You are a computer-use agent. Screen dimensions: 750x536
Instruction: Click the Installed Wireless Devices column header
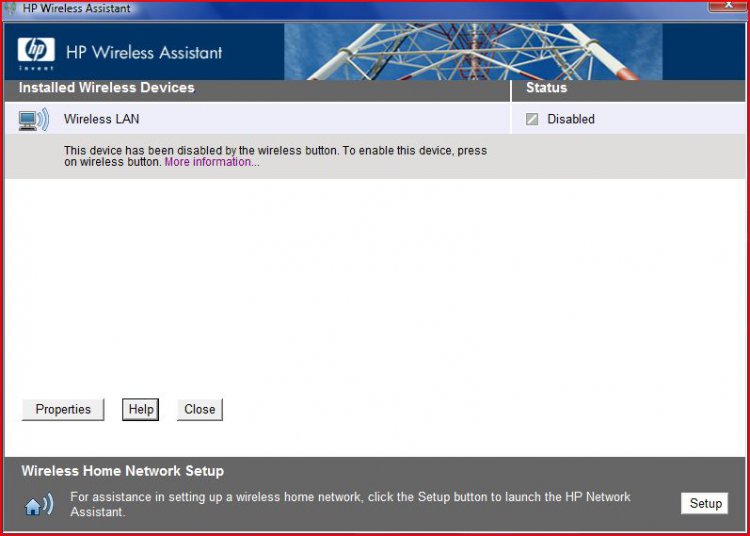click(x=107, y=88)
